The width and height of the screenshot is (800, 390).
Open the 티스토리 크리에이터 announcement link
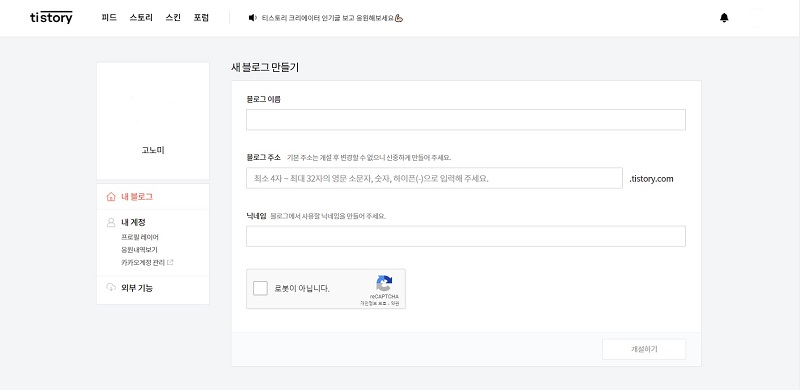pos(332,18)
